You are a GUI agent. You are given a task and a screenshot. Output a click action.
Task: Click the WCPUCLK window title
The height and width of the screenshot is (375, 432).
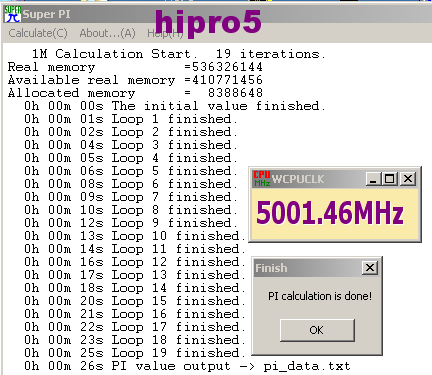tap(298, 179)
